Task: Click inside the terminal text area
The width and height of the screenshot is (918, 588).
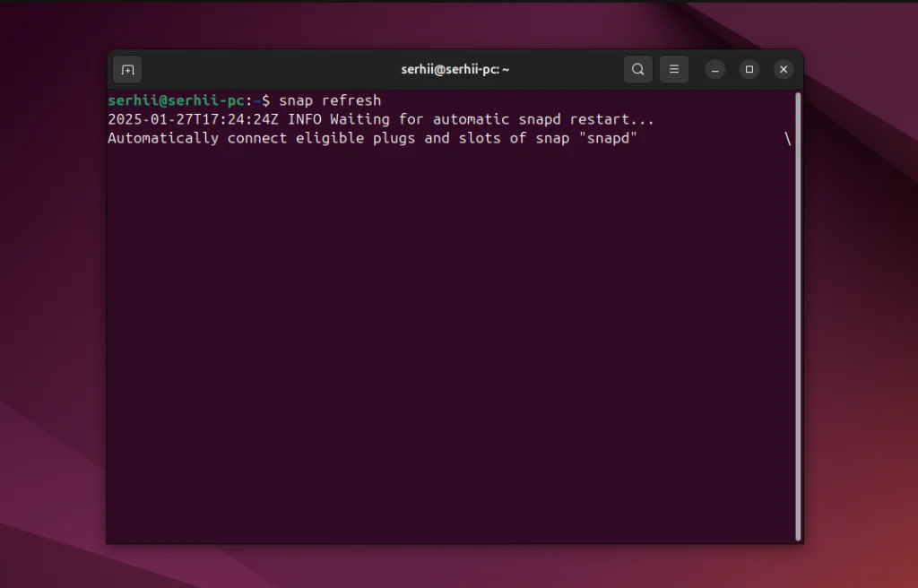Action: coord(448,341)
